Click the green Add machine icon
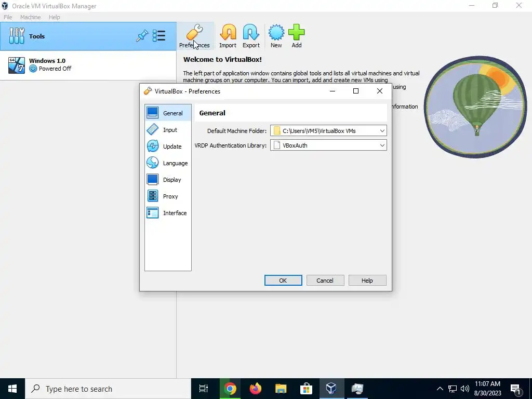The height and width of the screenshot is (399, 532). 297,32
